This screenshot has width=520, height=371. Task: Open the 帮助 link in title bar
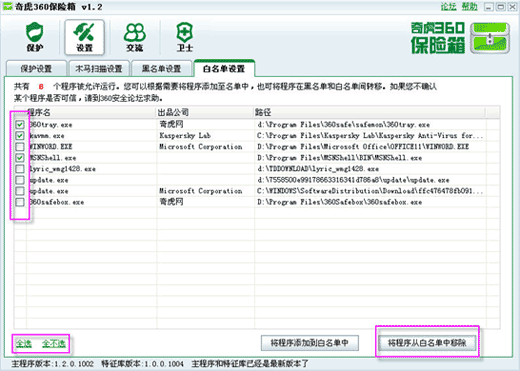(x=469, y=6)
